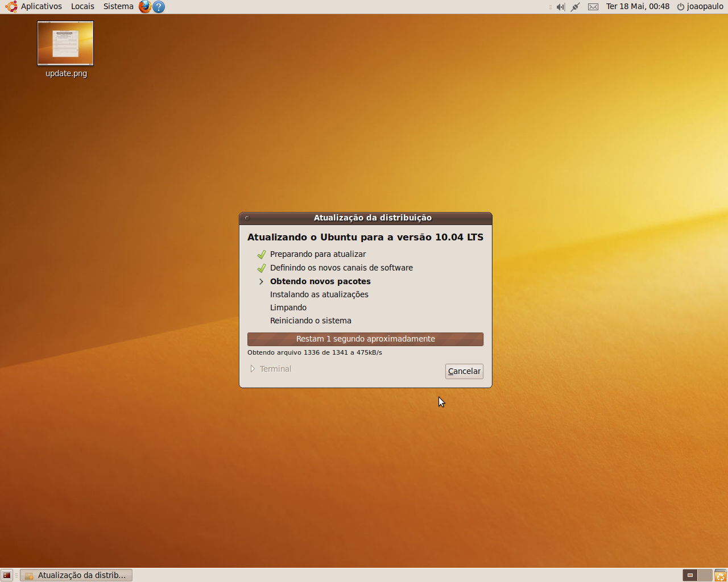The width and height of the screenshot is (728, 582).
Task: Open the Aplicativos menu
Action: pos(34,6)
